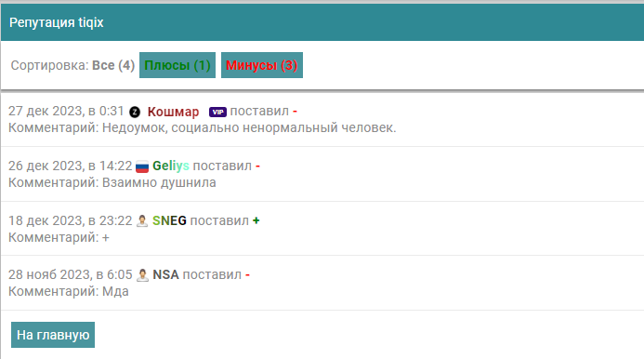The width and height of the screenshot is (644, 359).
Task: Click the На главную button
Action: [53, 335]
